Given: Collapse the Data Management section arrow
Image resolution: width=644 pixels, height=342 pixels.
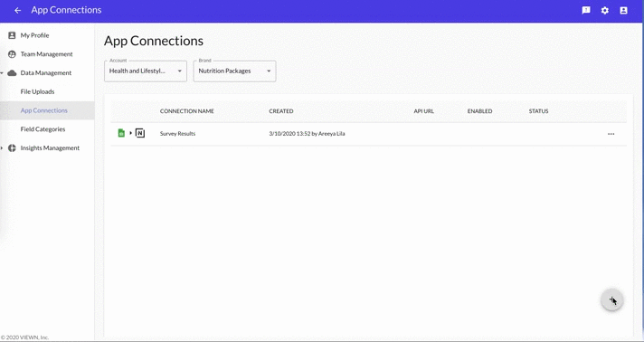Looking at the screenshot, I should pyautogui.click(x=2, y=73).
